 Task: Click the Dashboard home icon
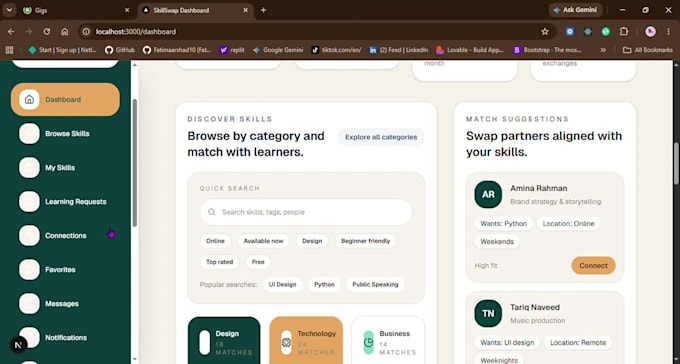click(x=29, y=99)
